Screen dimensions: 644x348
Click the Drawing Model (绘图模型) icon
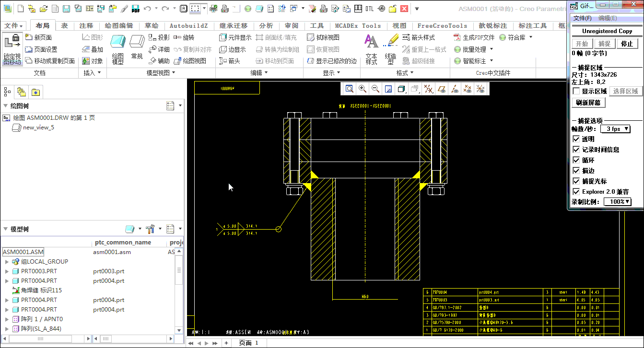tap(117, 49)
